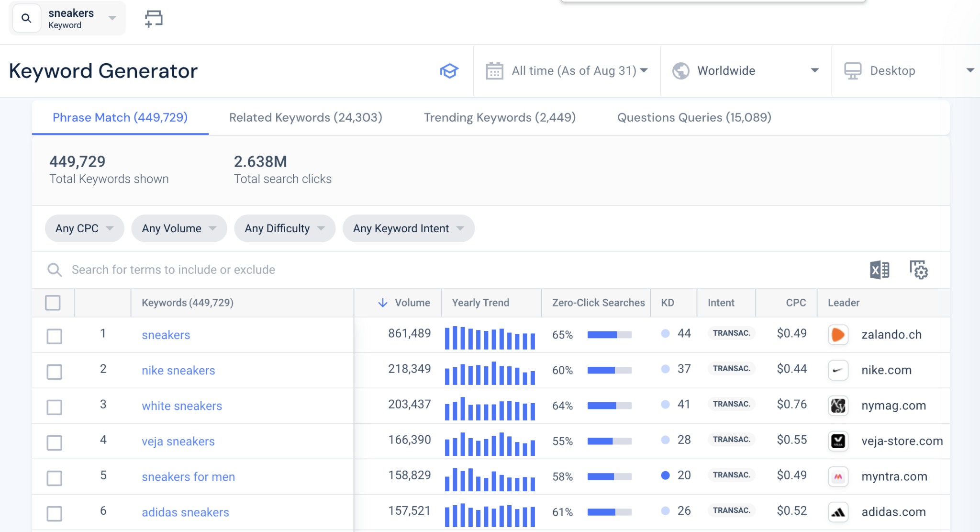Check the box for white sneakers row
The width and height of the screenshot is (980, 532).
[x=55, y=407]
